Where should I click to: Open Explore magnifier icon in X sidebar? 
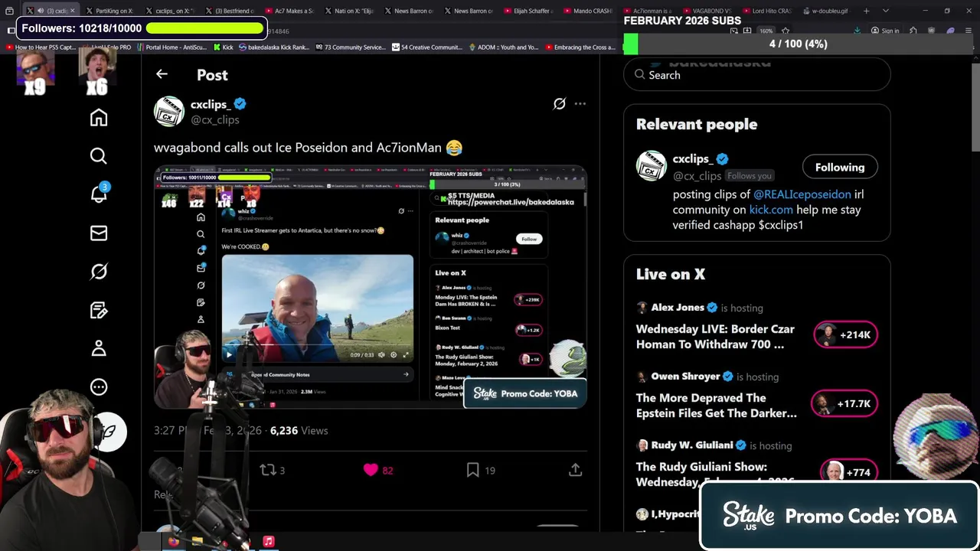99,156
